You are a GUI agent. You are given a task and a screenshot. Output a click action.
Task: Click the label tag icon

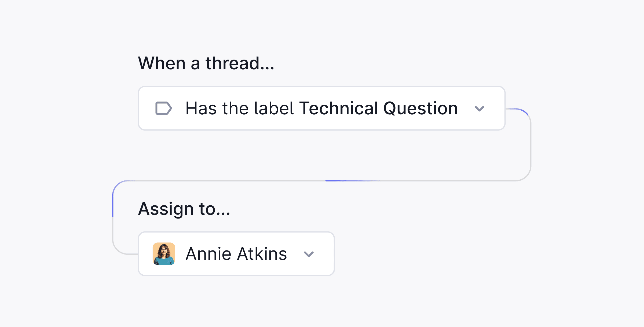pos(163,108)
